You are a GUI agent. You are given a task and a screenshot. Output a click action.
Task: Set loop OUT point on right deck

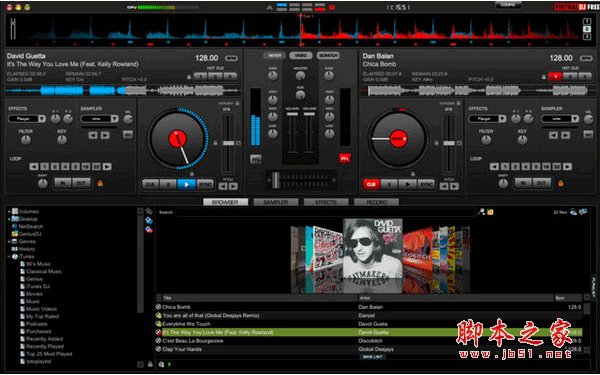(x=541, y=183)
